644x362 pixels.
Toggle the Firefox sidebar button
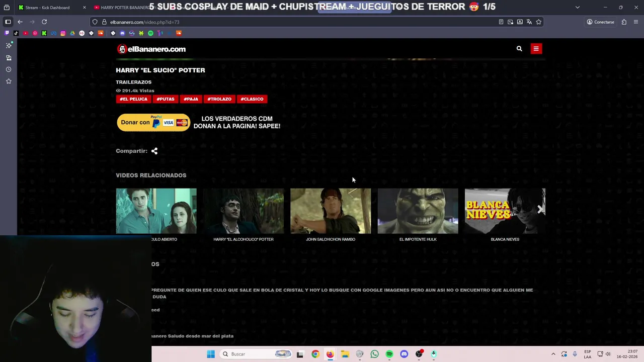(8, 22)
